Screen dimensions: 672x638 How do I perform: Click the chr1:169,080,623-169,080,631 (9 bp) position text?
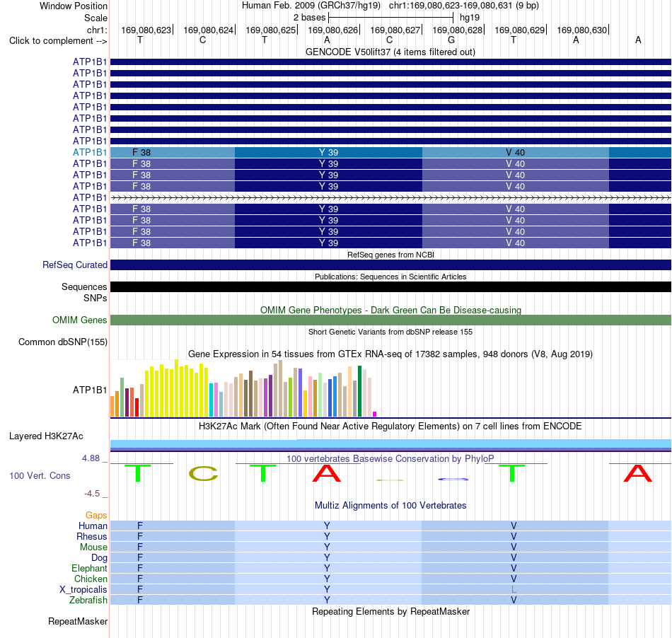[x=464, y=6]
